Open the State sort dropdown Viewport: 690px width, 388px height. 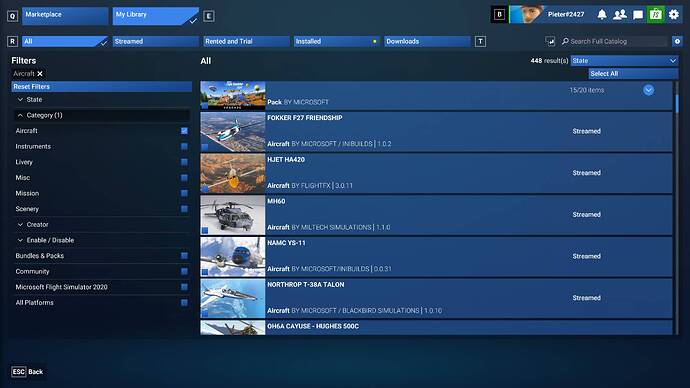(x=624, y=61)
